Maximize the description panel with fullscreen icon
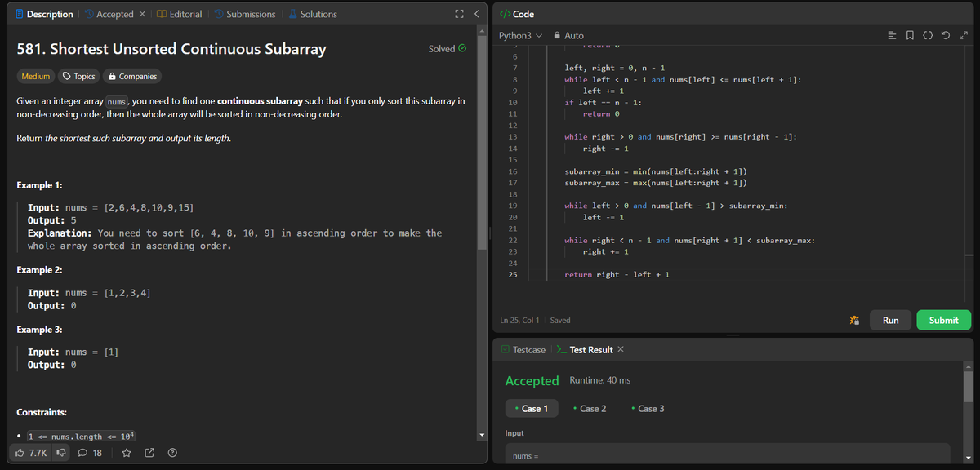Screen dimensions: 980x470 coord(458,14)
